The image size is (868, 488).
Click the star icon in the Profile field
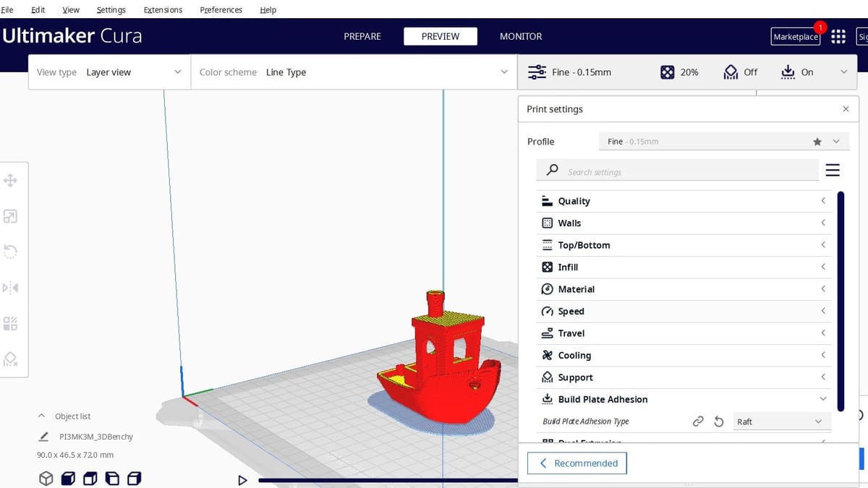817,142
